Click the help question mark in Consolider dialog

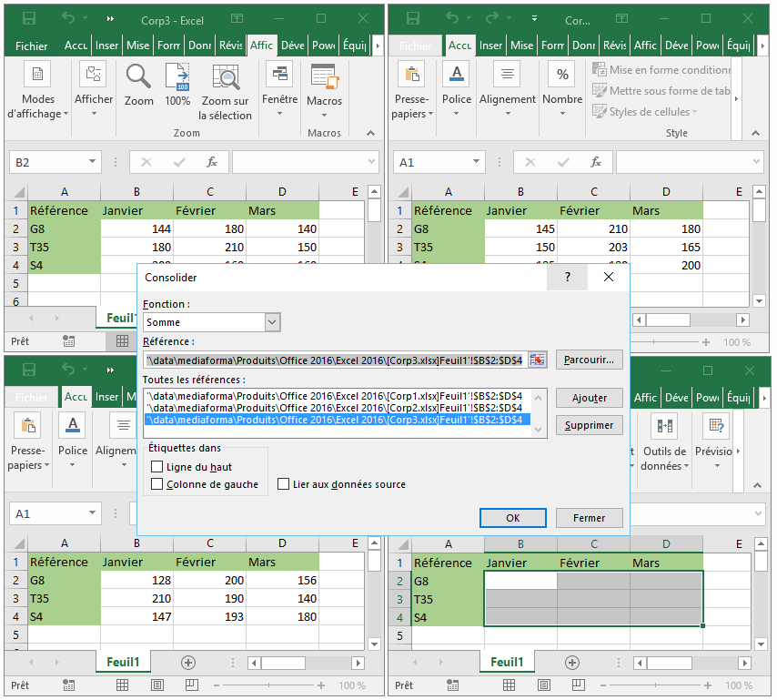[568, 278]
